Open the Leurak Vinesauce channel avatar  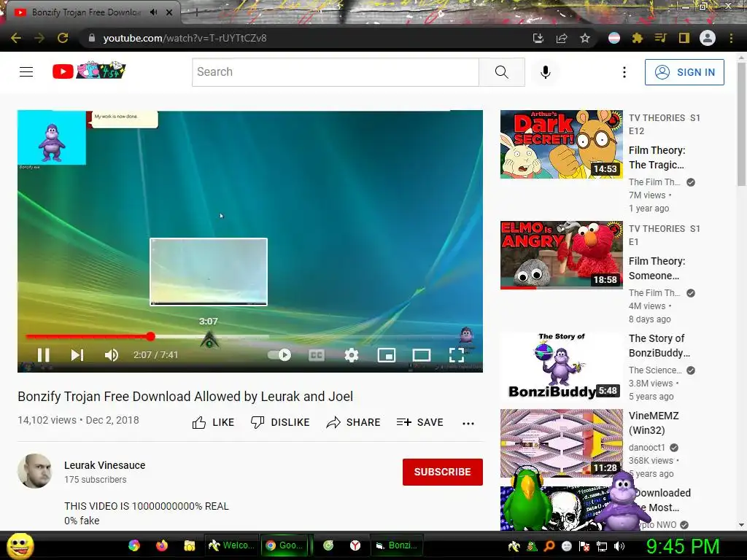point(35,471)
